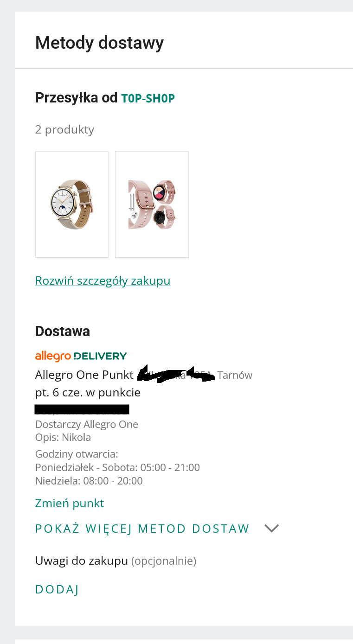Screen dimensions: 353x644
Task: Click the Dostawa section heading
Action: pyautogui.click(x=63, y=332)
